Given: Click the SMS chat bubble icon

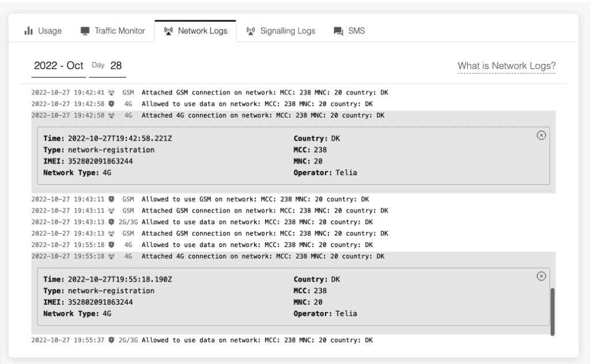Looking at the screenshot, I should 338,31.
